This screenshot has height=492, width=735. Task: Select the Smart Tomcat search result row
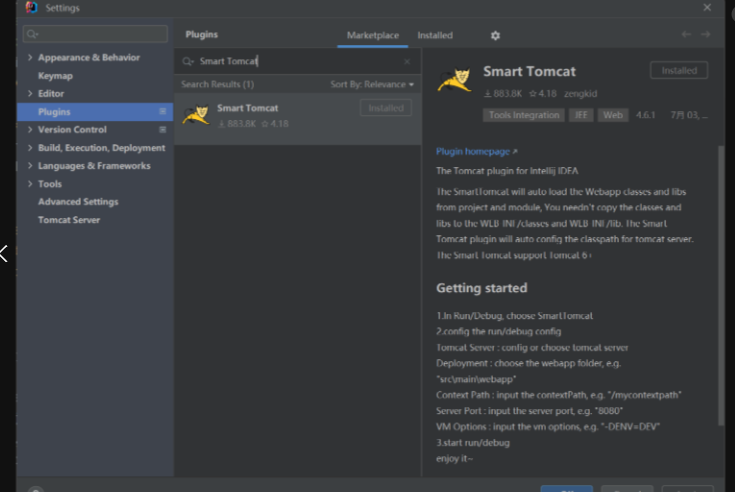tap(298, 119)
